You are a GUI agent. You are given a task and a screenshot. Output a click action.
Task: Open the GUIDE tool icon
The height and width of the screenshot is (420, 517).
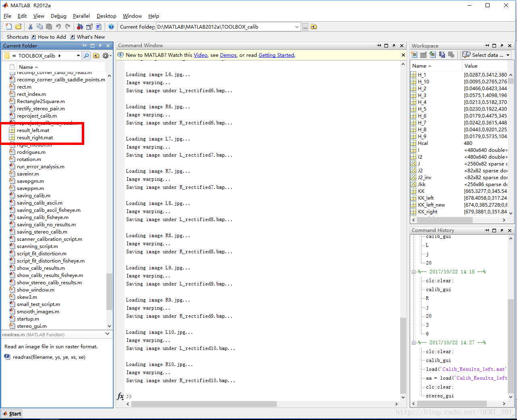point(89,27)
